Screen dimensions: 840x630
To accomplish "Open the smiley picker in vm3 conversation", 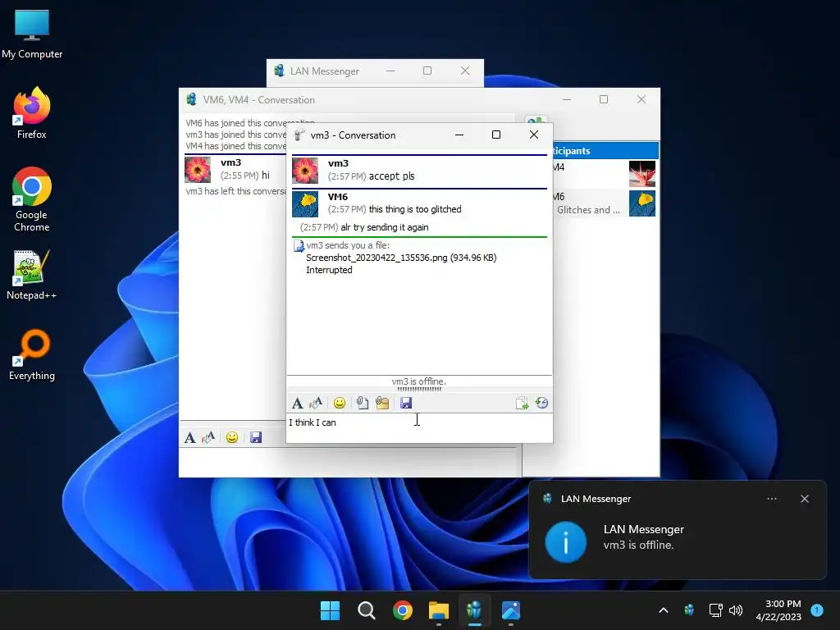I will (x=340, y=403).
